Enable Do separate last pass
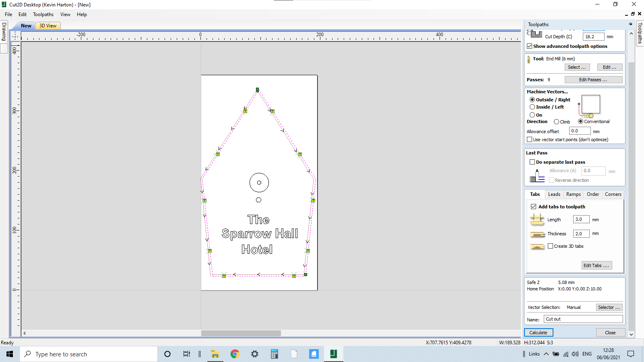Screen dimensions: 644x362 click(x=532, y=162)
